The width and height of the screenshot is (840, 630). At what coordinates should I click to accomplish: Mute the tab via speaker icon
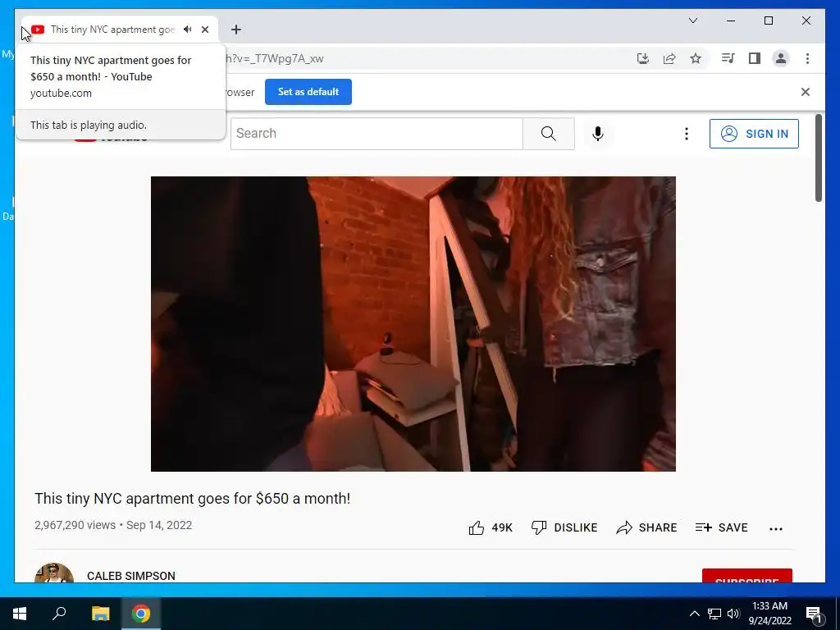click(x=188, y=30)
